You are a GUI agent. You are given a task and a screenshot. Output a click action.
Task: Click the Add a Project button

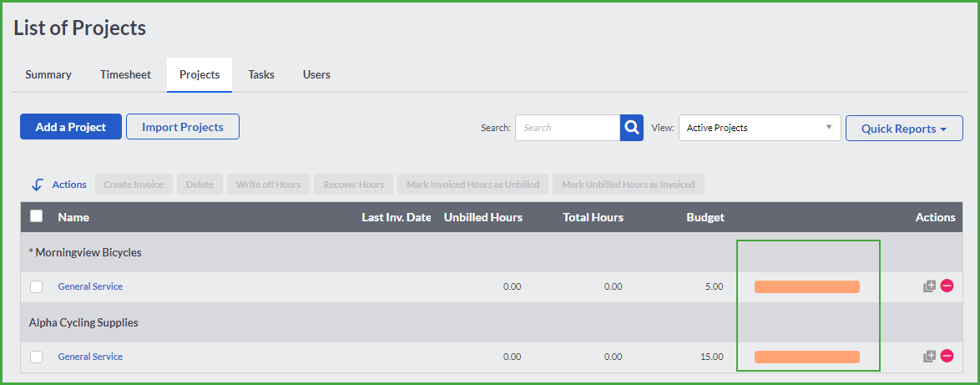[x=71, y=127]
